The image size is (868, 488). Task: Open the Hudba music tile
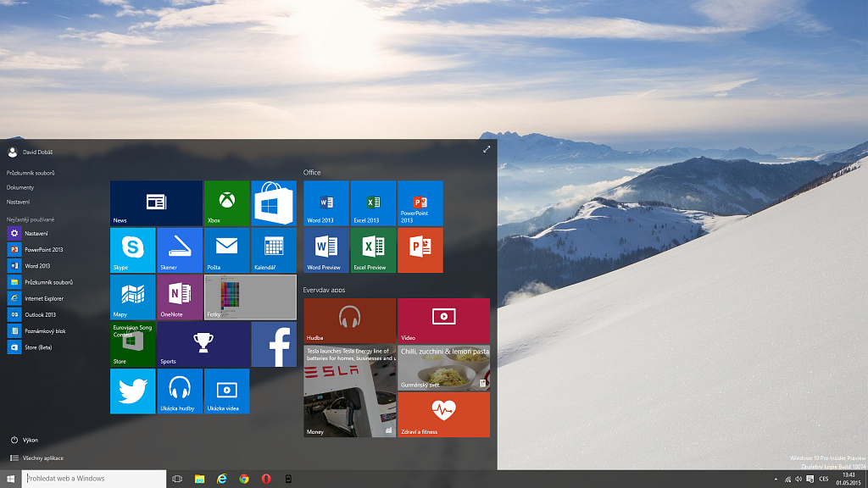pyautogui.click(x=349, y=321)
